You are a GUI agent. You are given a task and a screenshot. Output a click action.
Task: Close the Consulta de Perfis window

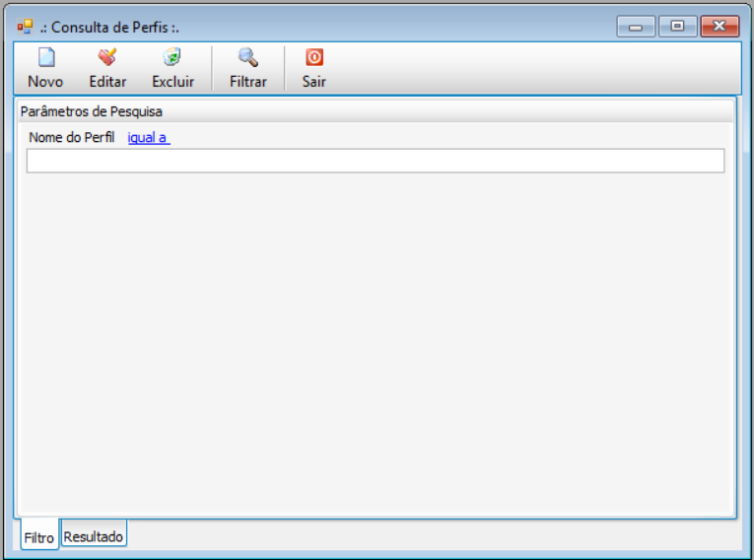[720, 27]
